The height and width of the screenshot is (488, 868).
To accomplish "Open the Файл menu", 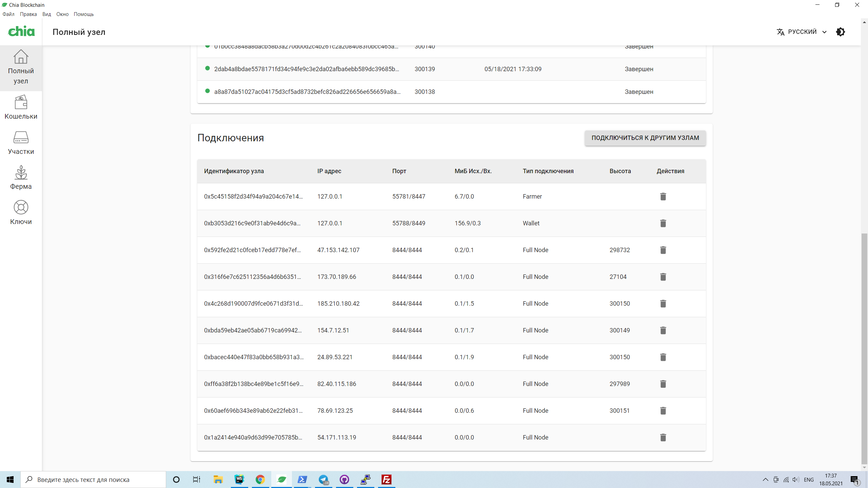I will tap(8, 14).
